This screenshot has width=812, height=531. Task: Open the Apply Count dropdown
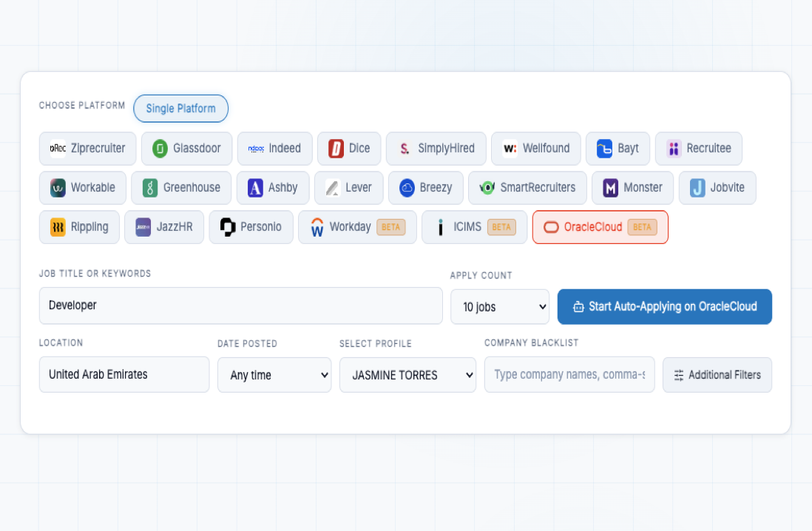click(x=500, y=307)
